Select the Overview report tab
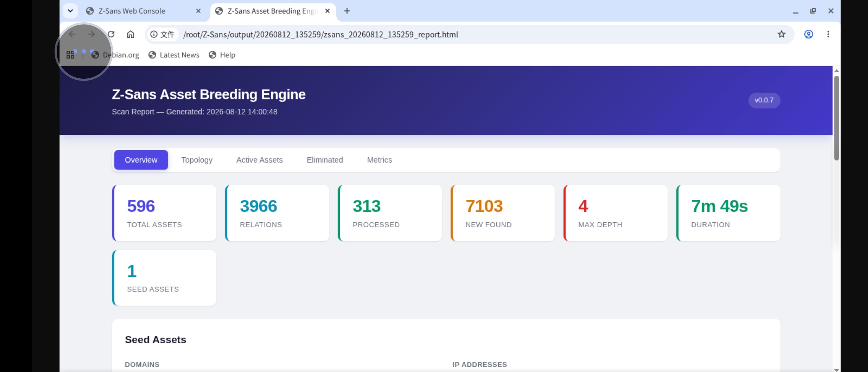Screen dimensions: 868x372 point(141,160)
